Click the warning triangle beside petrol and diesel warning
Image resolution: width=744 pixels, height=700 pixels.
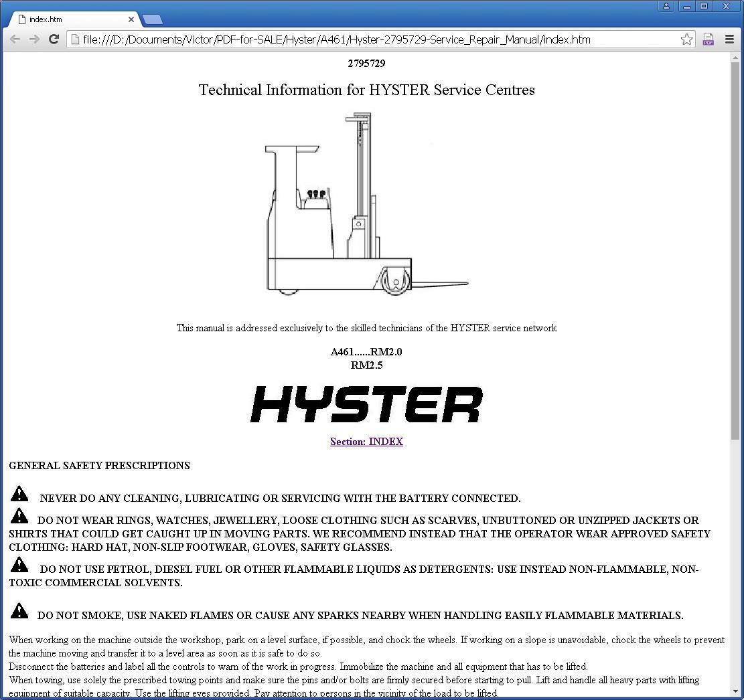pyautogui.click(x=19, y=564)
